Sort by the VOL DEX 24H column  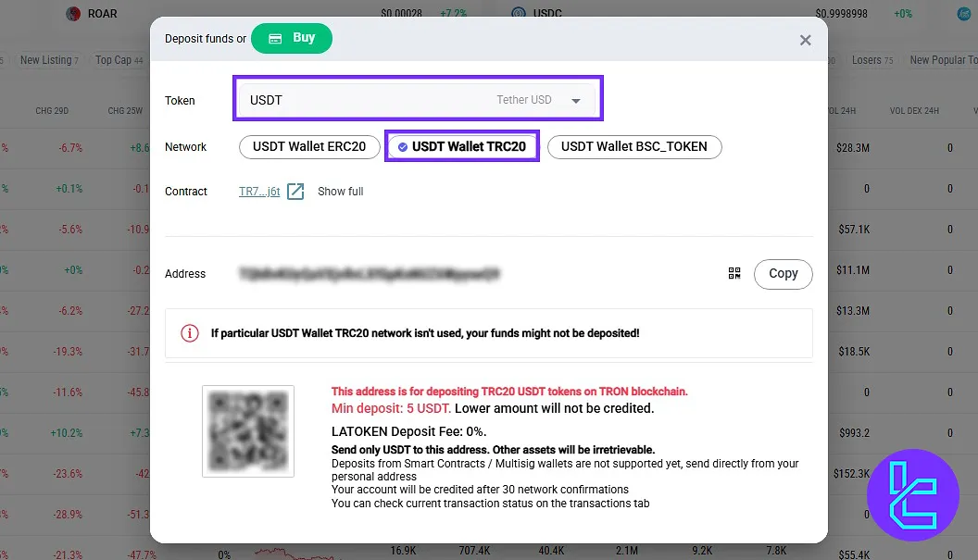[x=913, y=111]
